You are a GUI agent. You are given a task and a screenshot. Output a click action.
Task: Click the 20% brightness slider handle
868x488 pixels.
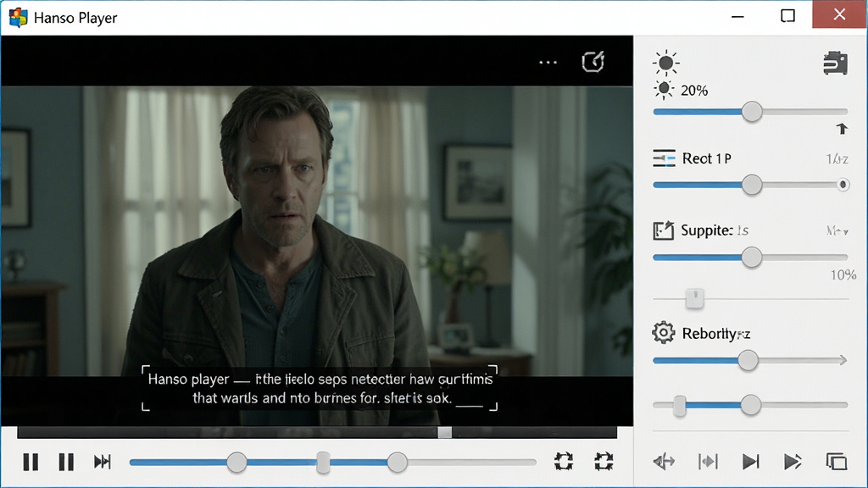pos(752,112)
